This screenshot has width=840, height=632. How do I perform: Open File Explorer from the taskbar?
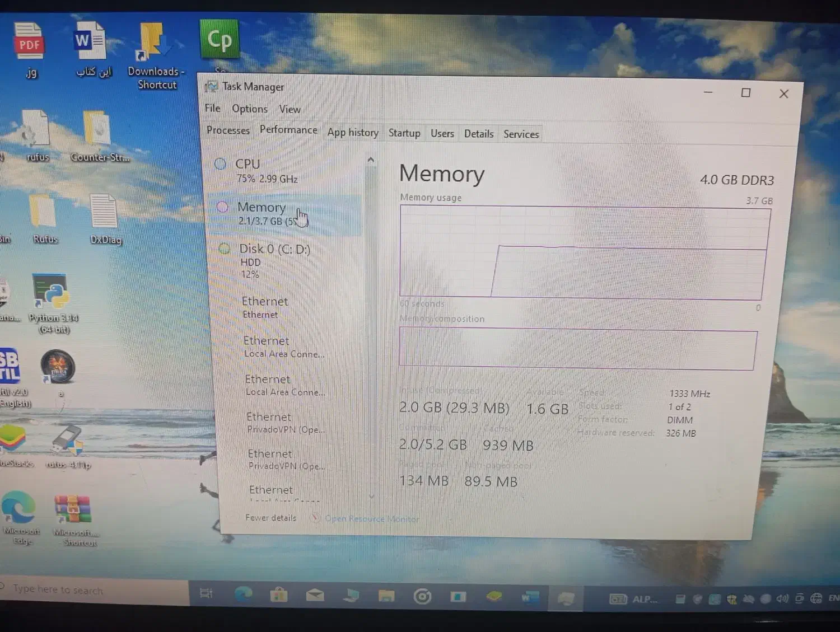tap(386, 596)
